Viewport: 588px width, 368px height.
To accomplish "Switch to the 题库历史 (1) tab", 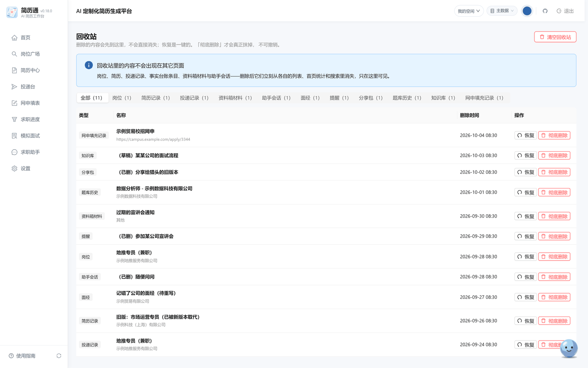I will pyautogui.click(x=407, y=98).
